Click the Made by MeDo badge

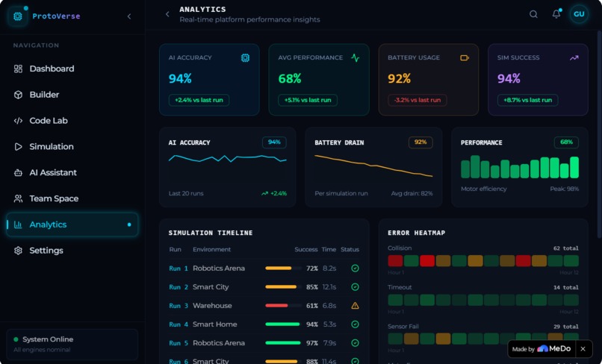click(542, 349)
